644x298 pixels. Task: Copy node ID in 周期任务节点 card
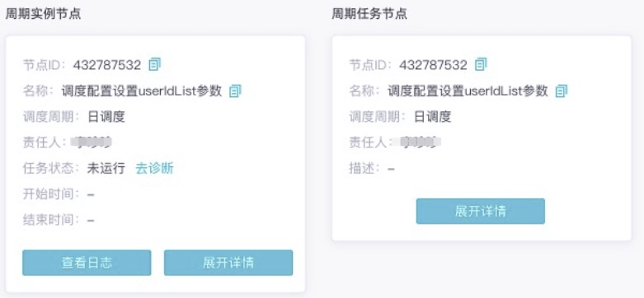pos(481,64)
